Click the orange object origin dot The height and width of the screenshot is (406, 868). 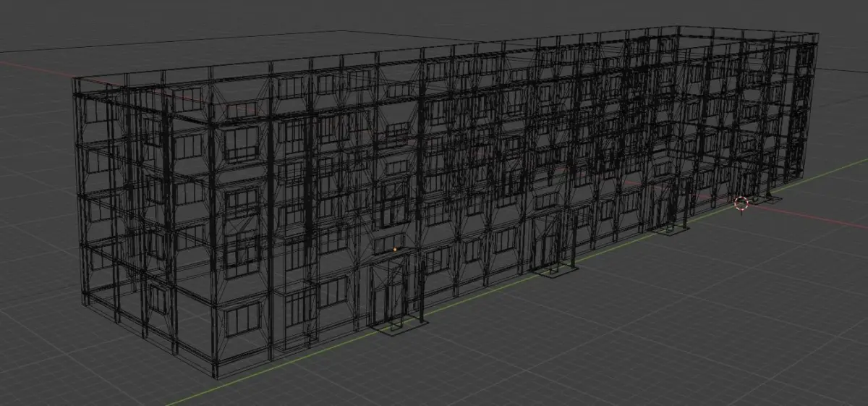click(395, 250)
